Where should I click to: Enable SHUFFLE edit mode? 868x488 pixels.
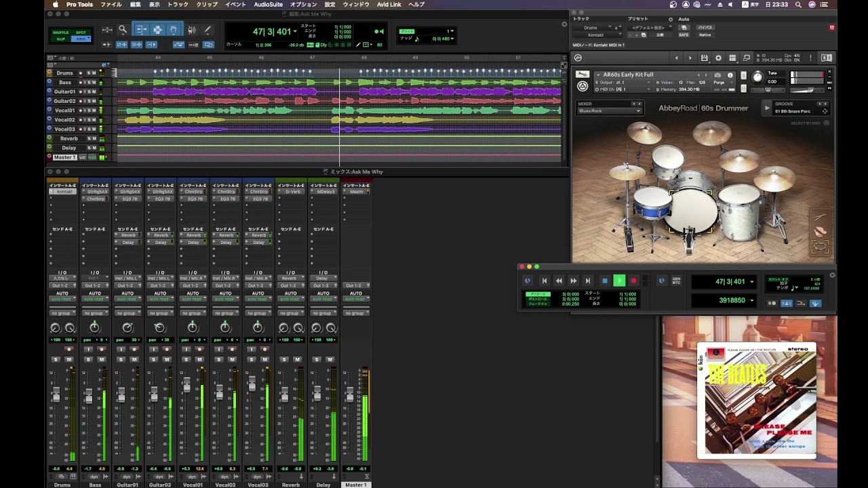[61, 33]
